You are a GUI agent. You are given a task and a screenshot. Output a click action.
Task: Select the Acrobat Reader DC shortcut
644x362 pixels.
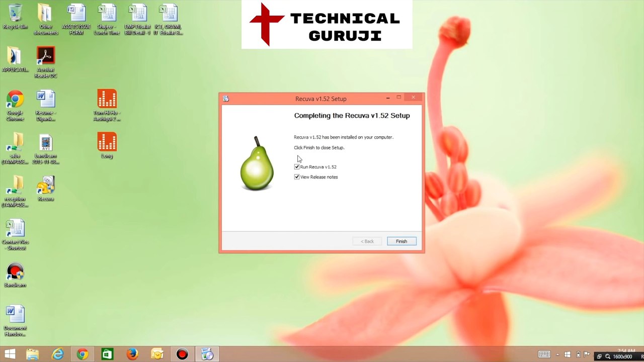point(46,62)
